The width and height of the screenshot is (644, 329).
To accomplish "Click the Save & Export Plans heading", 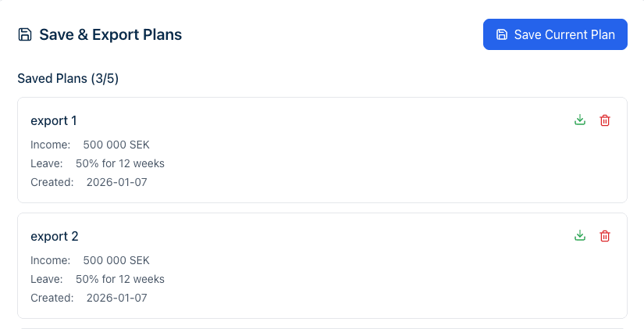I will point(110,34).
